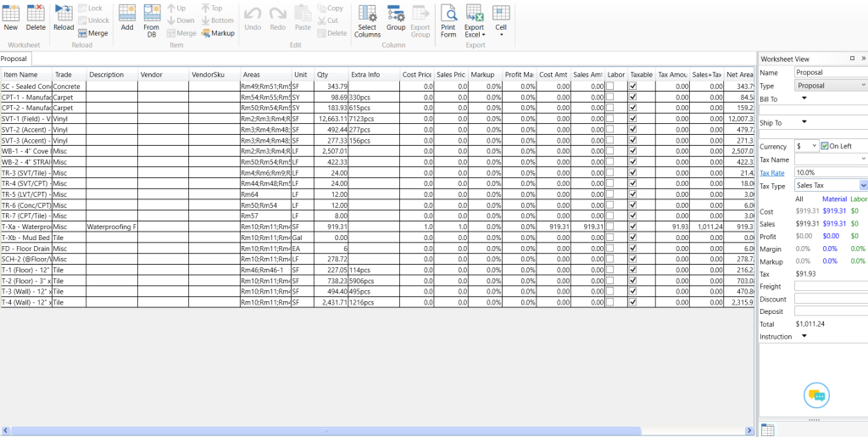The image size is (868, 437).
Task: Check the Labor box for SC Sealed Concrete row
Action: click(x=609, y=87)
